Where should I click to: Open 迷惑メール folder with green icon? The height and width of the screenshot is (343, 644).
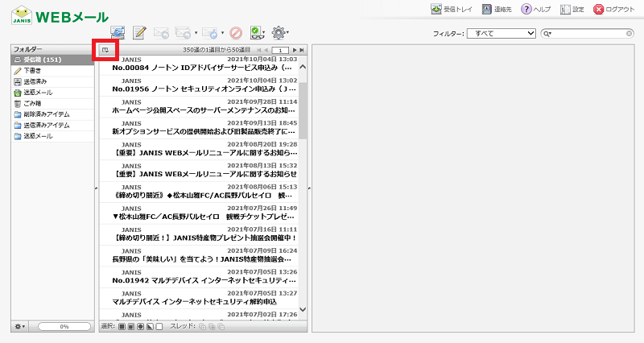coord(52,93)
